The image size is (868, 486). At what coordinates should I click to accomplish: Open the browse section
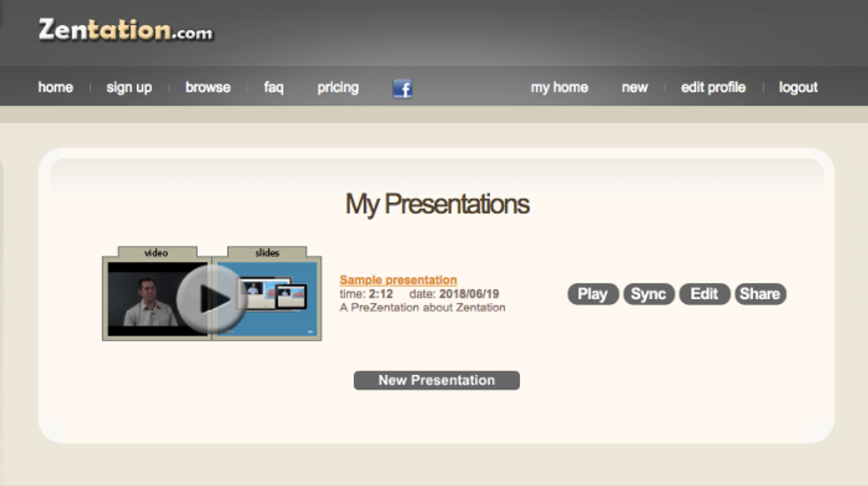tap(208, 87)
